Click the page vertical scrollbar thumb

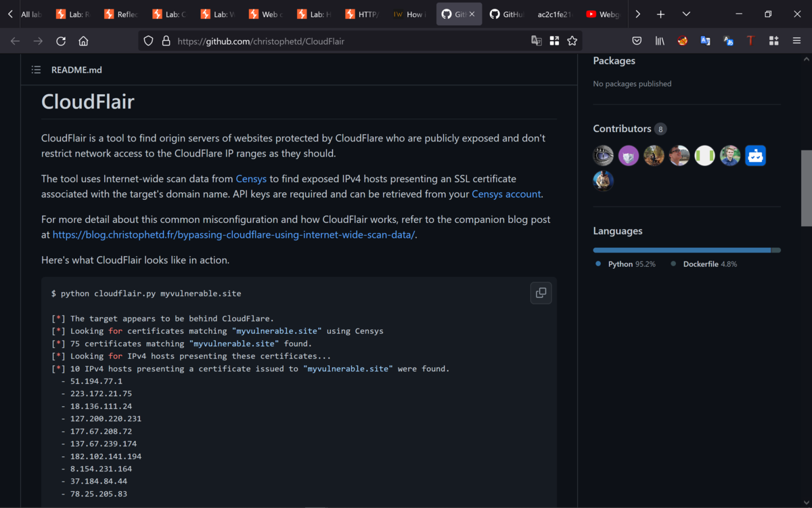[x=806, y=188]
